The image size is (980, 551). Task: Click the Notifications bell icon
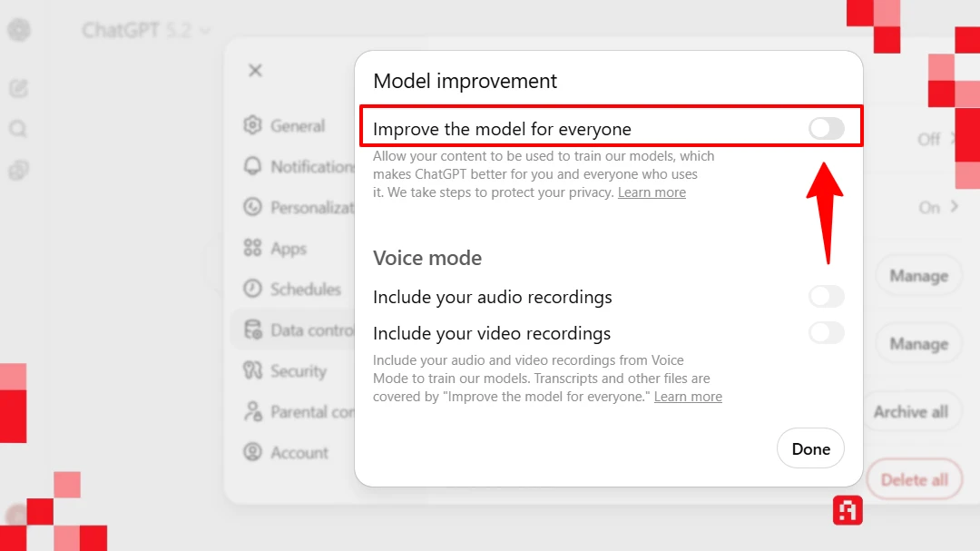point(253,166)
